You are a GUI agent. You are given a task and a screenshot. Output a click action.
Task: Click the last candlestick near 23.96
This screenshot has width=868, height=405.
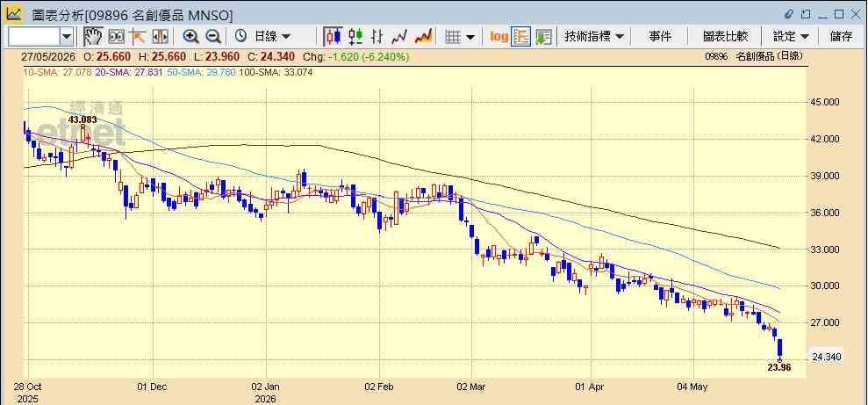click(780, 349)
